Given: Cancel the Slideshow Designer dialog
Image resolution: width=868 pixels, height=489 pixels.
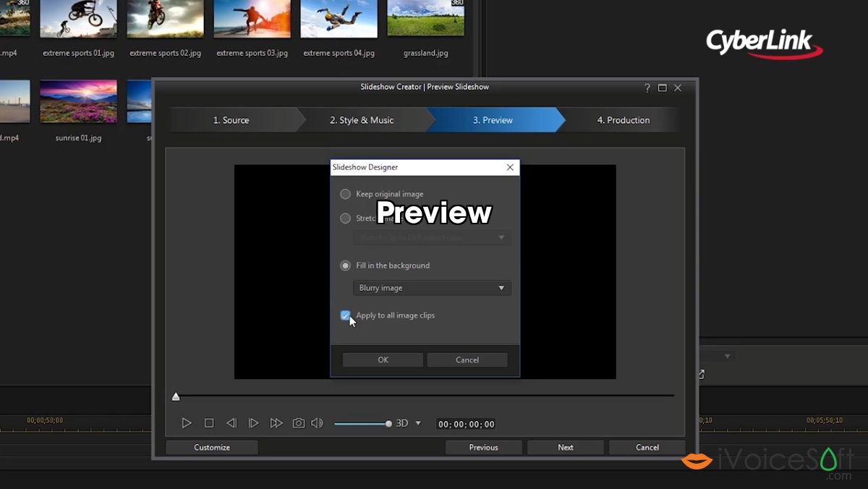Looking at the screenshot, I should tap(467, 360).
